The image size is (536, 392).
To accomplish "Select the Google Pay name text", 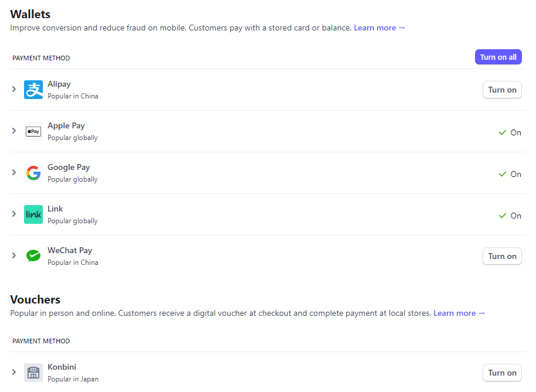I will tap(69, 168).
